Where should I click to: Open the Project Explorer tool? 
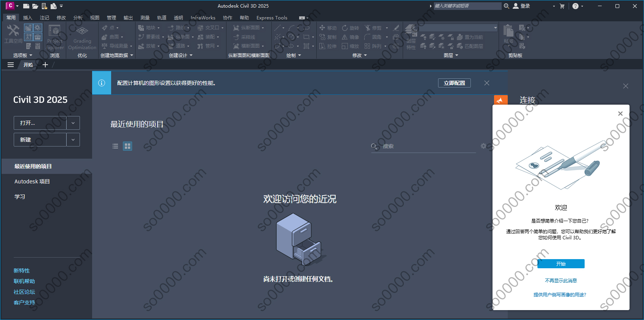point(55,37)
